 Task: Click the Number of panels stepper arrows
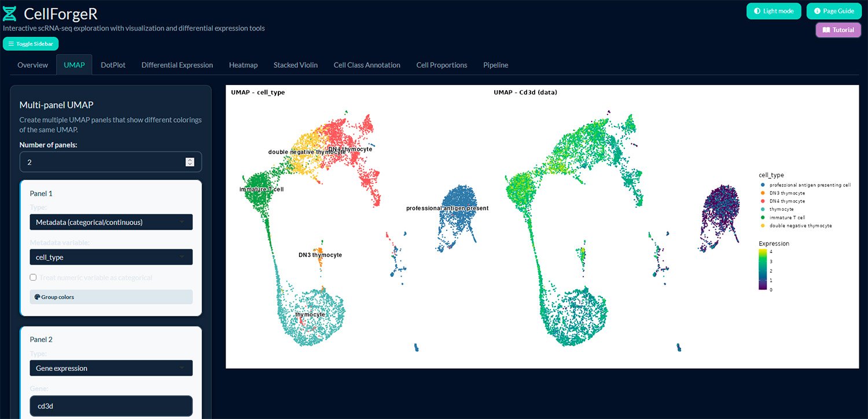[190, 162]
